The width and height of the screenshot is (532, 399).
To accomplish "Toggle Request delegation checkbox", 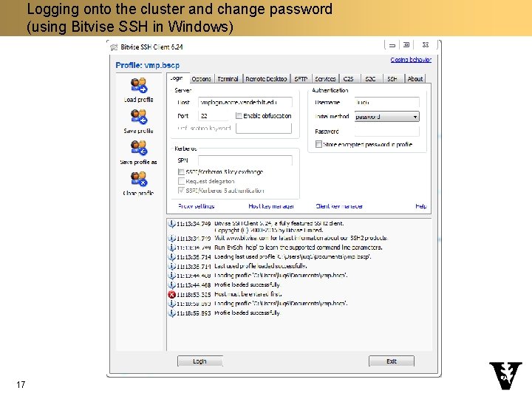I will tap(182, 181).
